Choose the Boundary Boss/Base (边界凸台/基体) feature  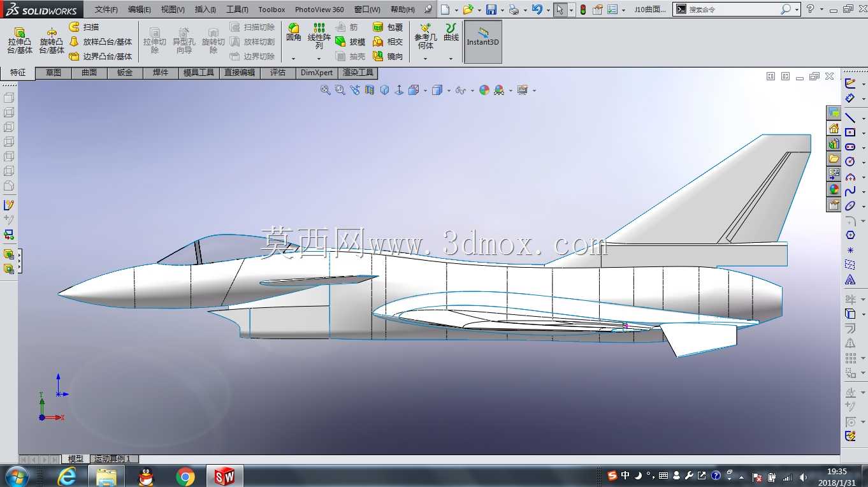101,56
